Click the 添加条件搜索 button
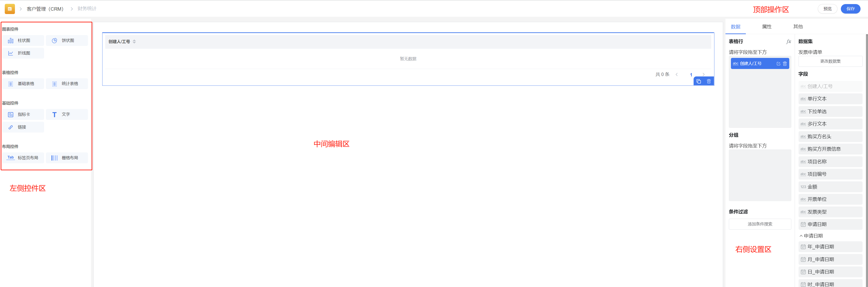This screenshot has width=868, height=287. (x=760, y=224)
